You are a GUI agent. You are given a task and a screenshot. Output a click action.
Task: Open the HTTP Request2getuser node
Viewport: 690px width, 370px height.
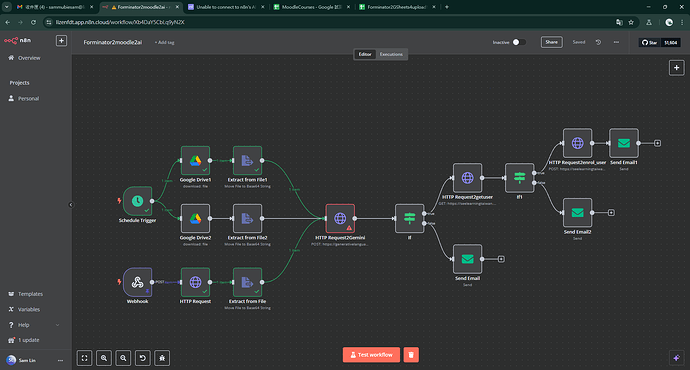coord(467,178)
